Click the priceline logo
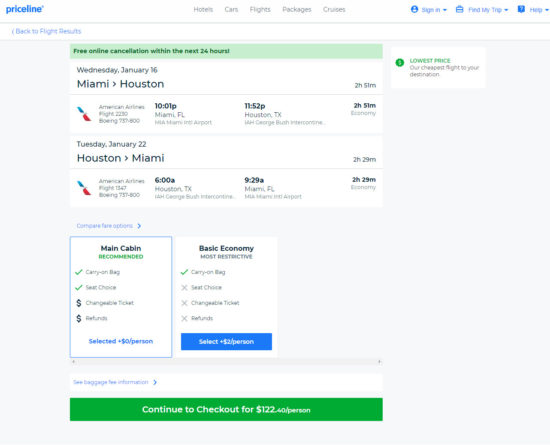 [x=25, y=9]
